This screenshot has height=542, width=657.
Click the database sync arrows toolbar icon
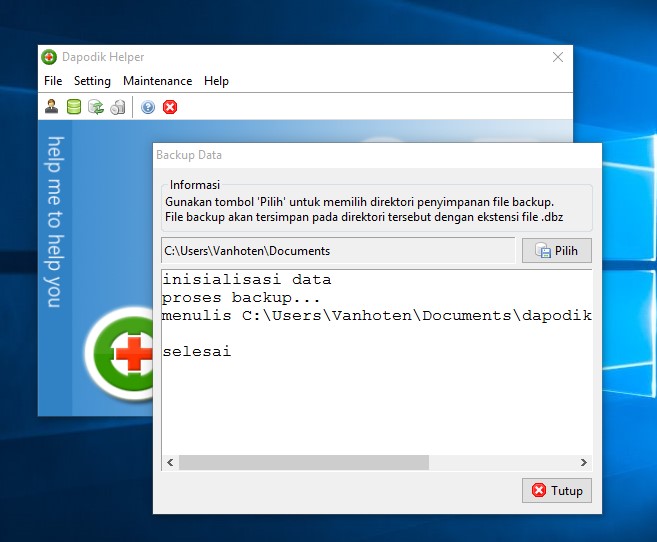[x=96, y=107]
